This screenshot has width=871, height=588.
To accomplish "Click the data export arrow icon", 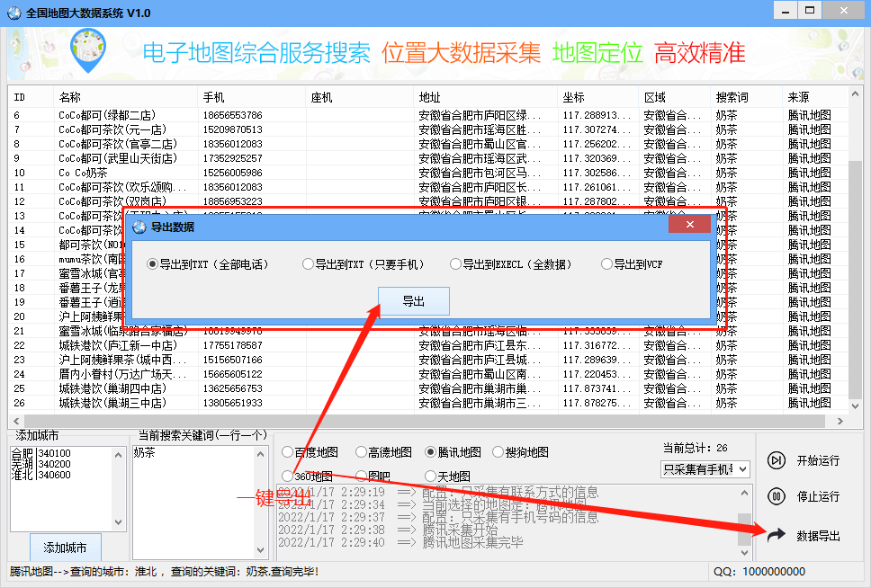I will 776,535.
